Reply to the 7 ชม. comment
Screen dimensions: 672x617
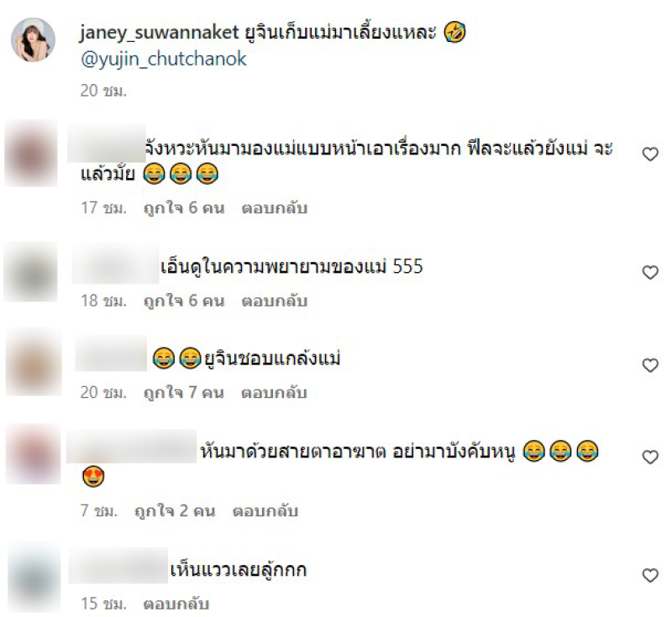coord(265,511)
